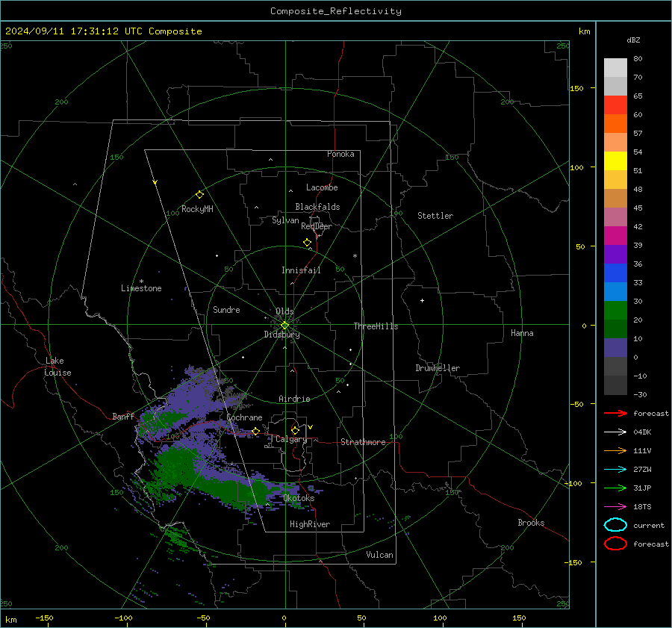Click the purple echo area north of Banff

tap(193, 397)
